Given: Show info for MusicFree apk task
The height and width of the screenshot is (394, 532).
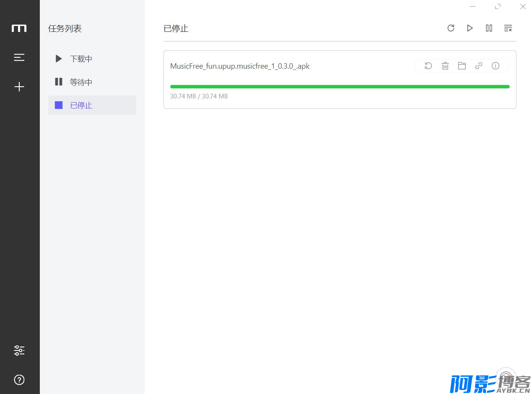Looking at the screenshot, I should click(496, 66).
